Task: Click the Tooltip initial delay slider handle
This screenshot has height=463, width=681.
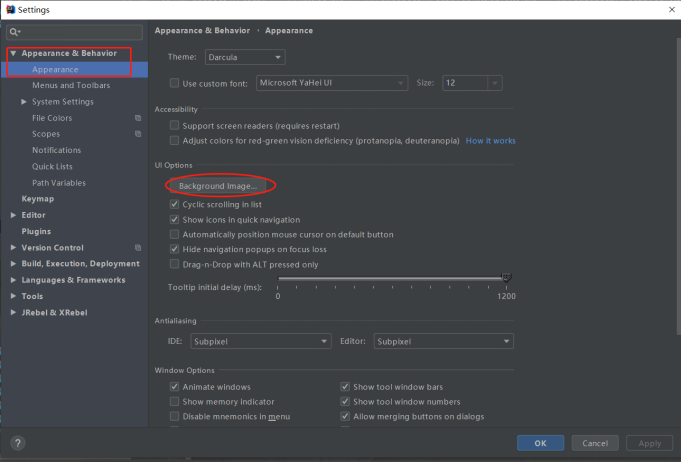Action: (x=506, y=277)
